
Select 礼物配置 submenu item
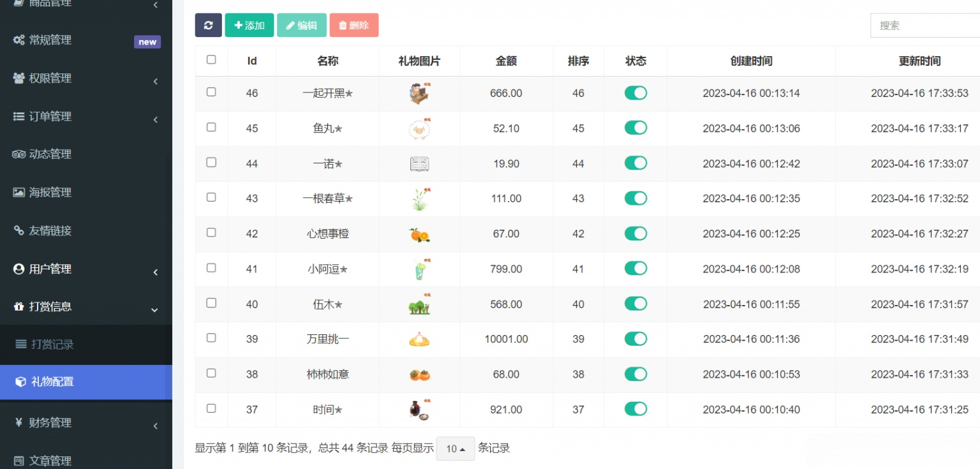[86, 382]
